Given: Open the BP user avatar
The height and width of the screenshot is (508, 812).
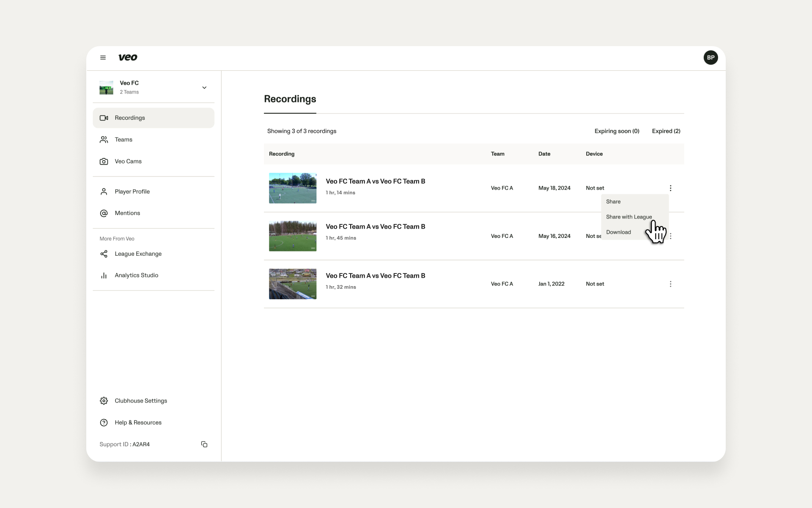Looking at the screenshot, I should click(710, 58).
